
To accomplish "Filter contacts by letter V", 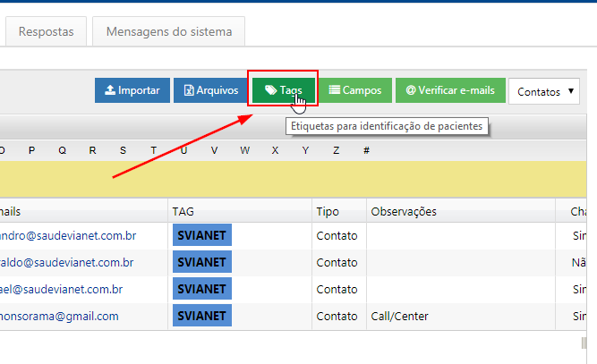I will 214,150.
